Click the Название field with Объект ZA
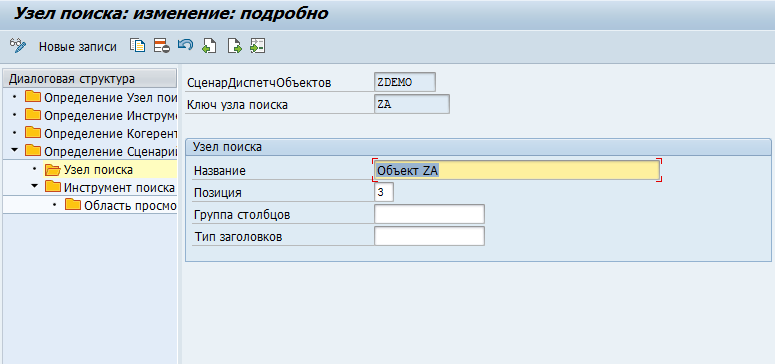 pyautogui.click(x=517, y=170)
